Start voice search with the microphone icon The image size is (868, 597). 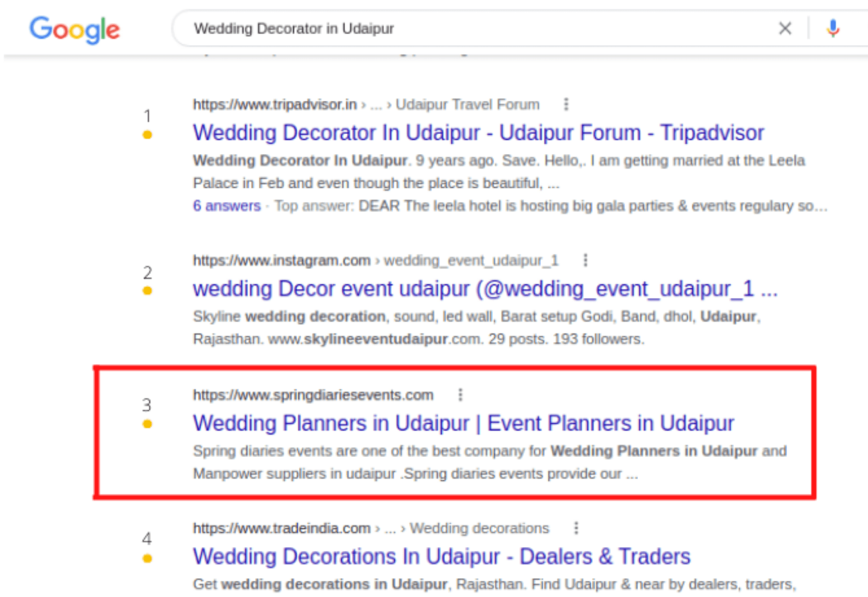(x=833, y=28)
